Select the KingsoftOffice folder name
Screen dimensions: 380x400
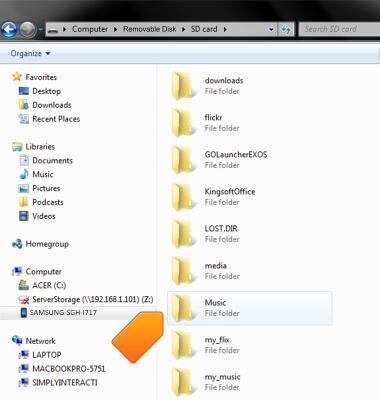pyautogui.click(x=230, y=192)
